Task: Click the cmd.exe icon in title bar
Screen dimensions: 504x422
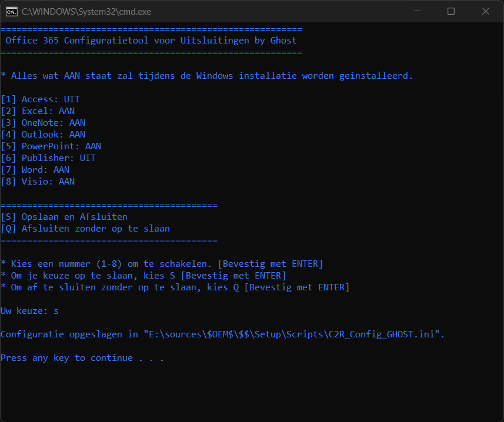Action: (12, 12)
